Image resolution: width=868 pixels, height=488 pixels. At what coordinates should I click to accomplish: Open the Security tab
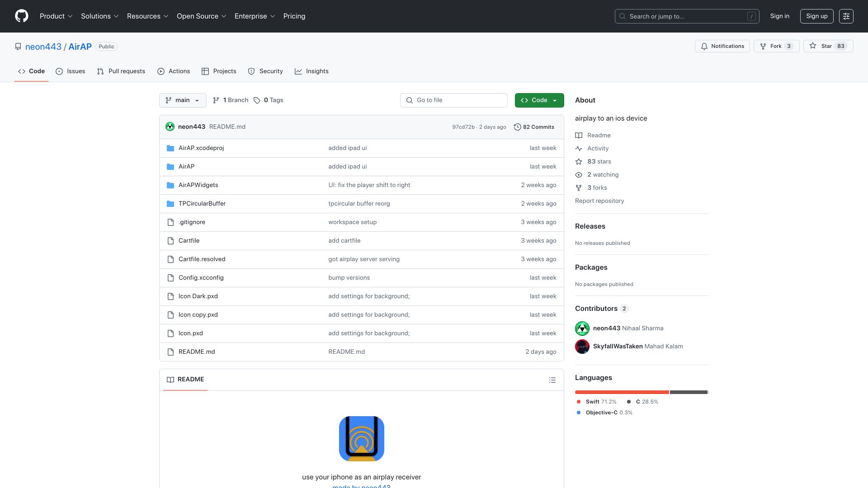pos(265,71)
